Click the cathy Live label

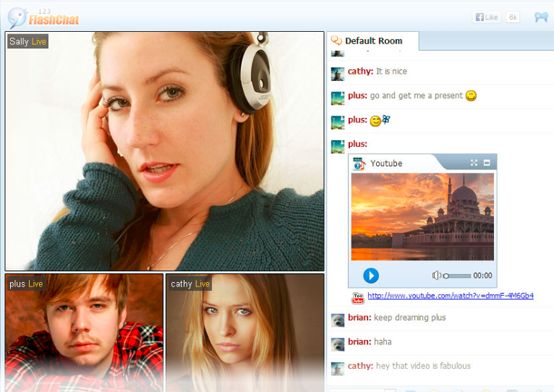point(190,284)
